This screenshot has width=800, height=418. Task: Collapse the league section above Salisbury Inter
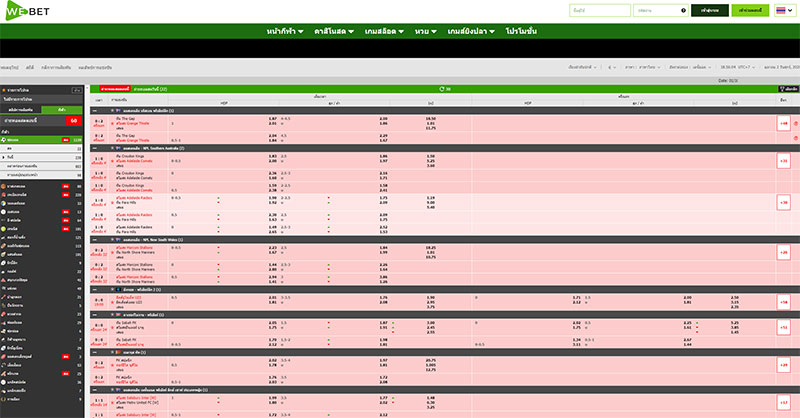click(x=95, y=389)
